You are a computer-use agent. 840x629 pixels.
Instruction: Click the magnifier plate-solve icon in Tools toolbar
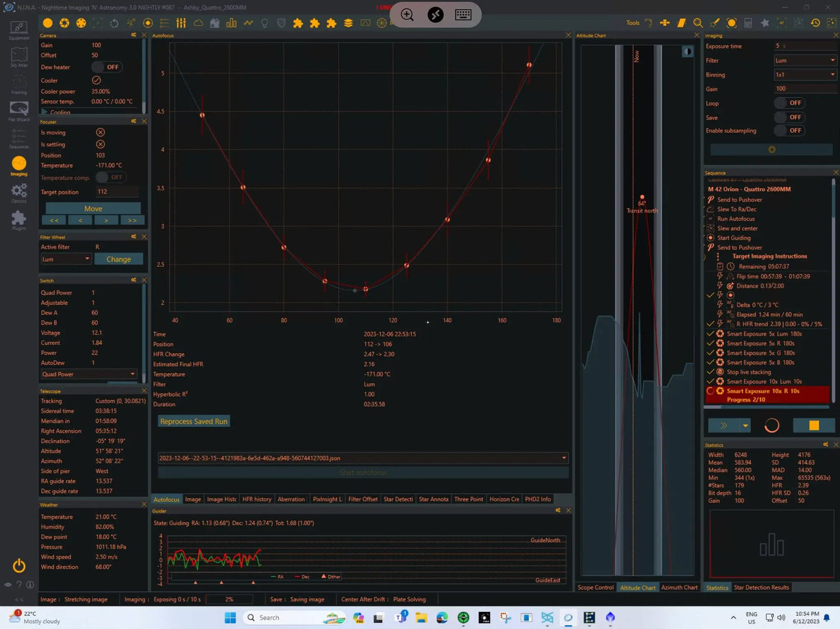698,23
